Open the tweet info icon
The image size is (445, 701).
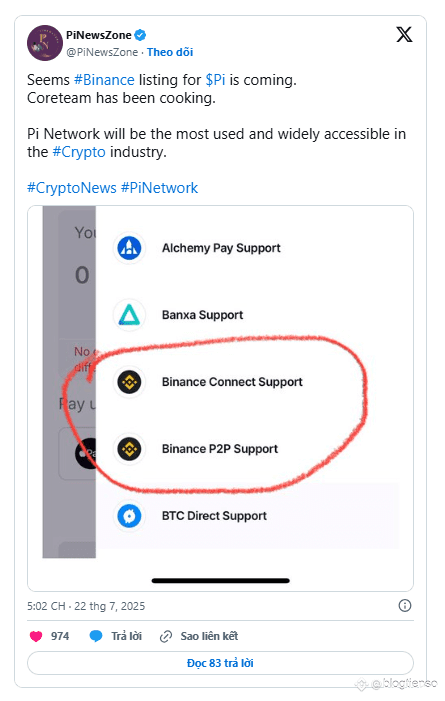pos(405,606)
